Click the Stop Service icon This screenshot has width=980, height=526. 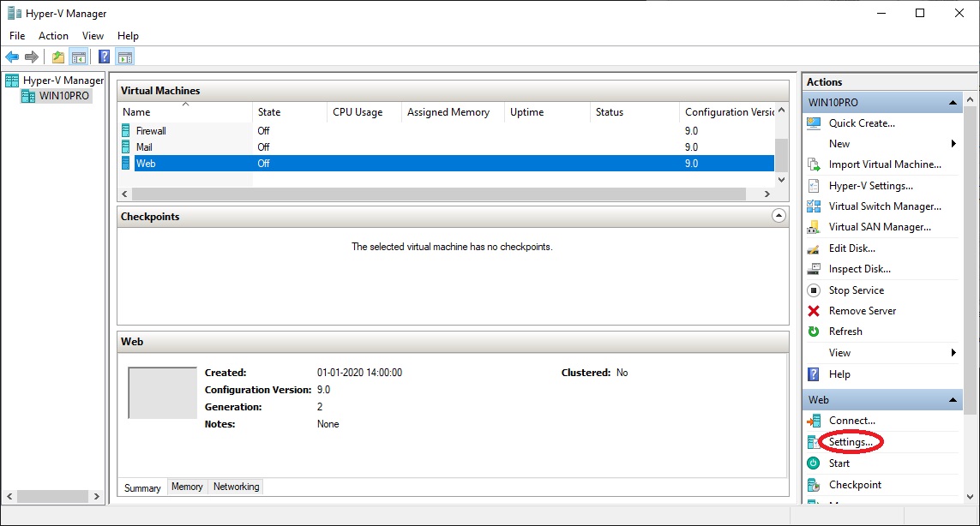(814, 290)
